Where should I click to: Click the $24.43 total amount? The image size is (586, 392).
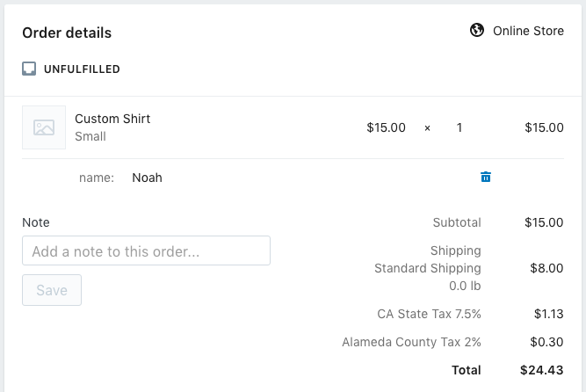[541, 370]
